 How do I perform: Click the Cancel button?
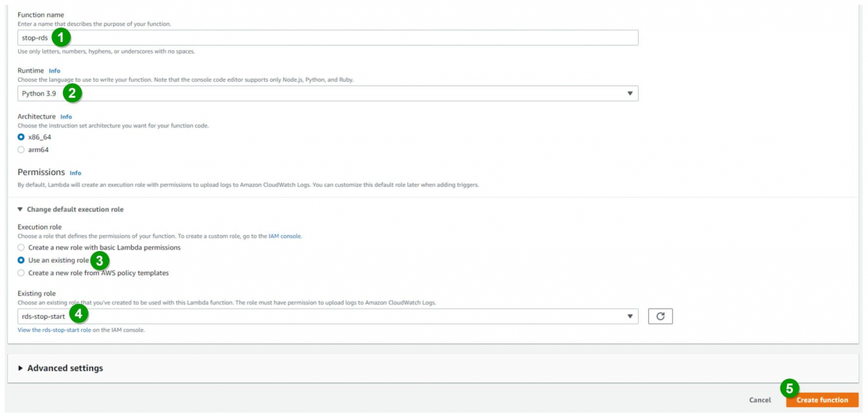coord(759,400)
